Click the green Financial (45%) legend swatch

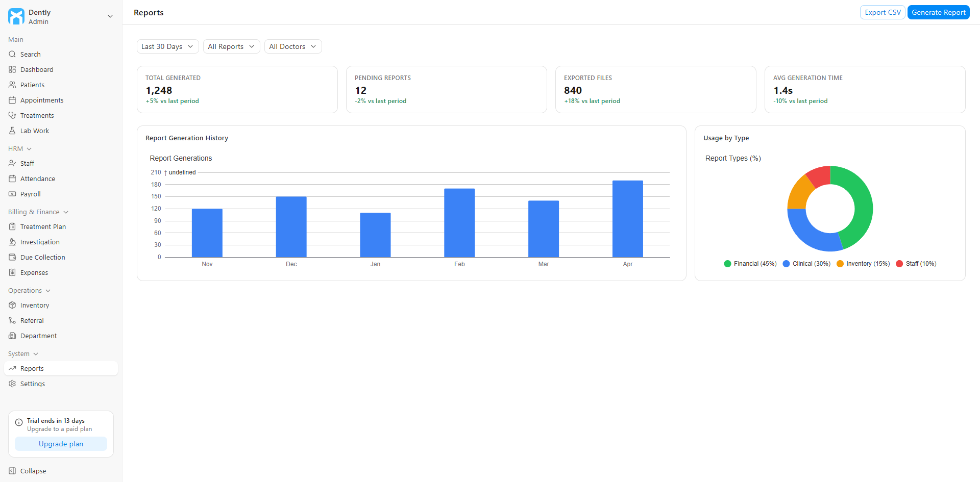point(727,264)
